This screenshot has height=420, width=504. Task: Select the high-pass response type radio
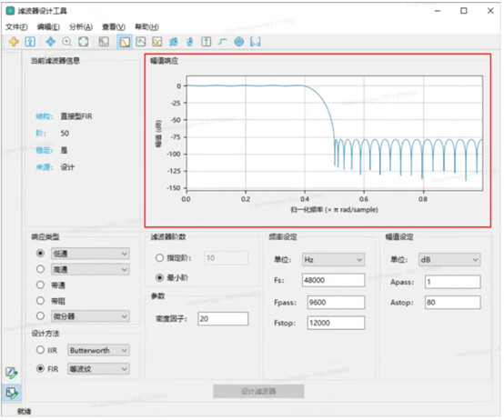pyautogui.click(x=40, y=269)
